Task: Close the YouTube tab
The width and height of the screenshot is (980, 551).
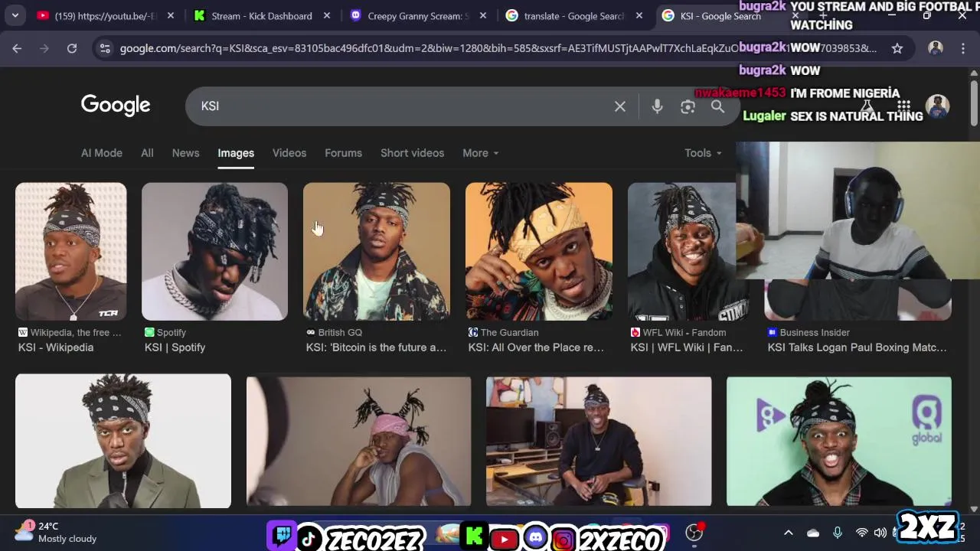Action: (x=170, y=15)
